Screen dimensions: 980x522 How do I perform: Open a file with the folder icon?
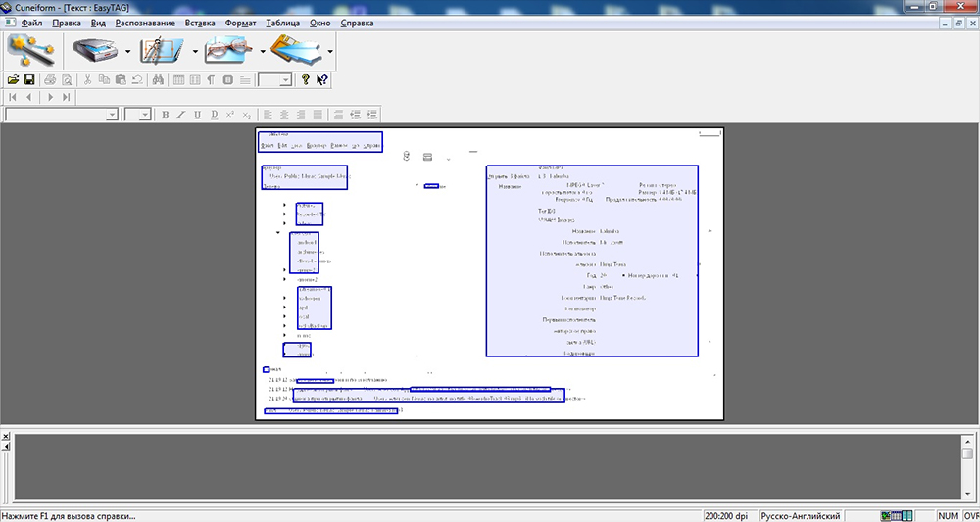coord(13,80)
